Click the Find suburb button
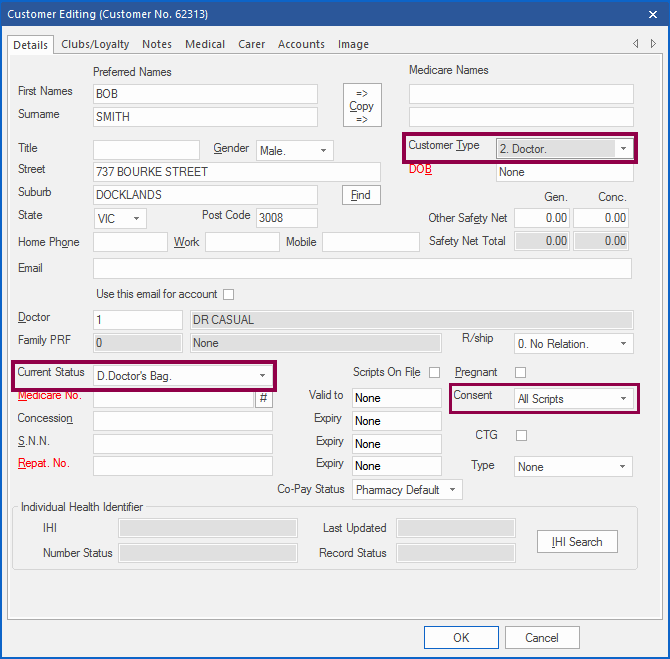Image resolution: width=670 pixels, height=659 pixels. pos(362,195)
